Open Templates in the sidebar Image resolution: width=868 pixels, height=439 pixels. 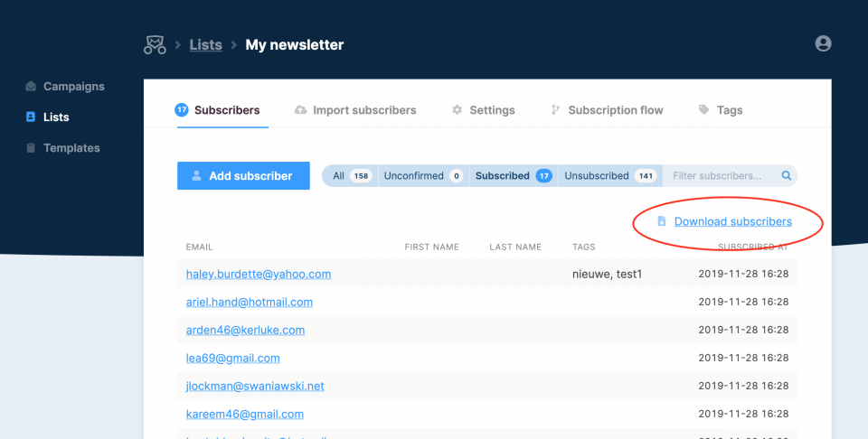point(71,147)
